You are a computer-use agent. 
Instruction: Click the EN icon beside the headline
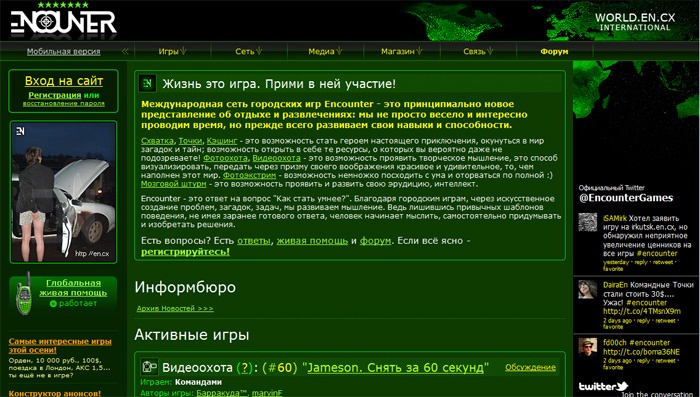pyautogui.click(x=147, y=84)
